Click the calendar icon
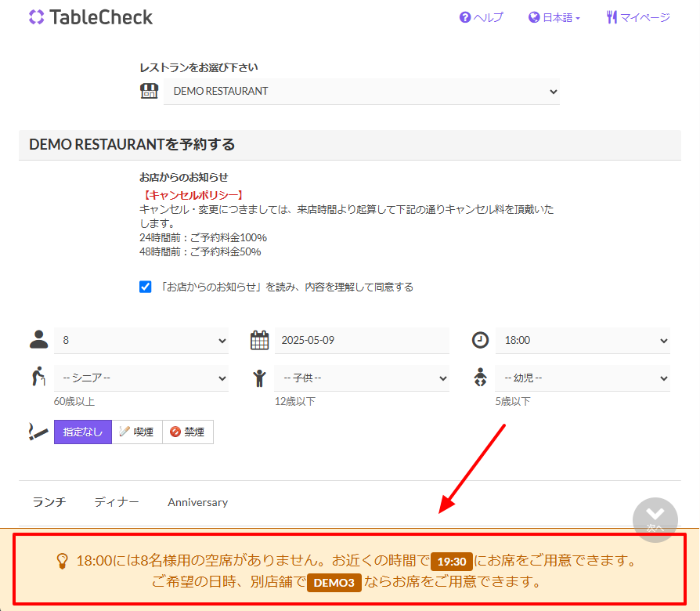 [x=259, y=340]
